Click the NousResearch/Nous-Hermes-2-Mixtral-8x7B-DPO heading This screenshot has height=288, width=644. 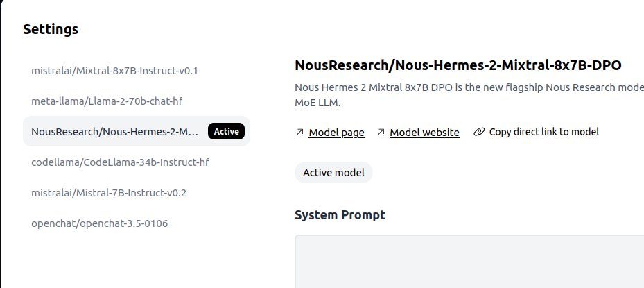click(x=458, y=65)
